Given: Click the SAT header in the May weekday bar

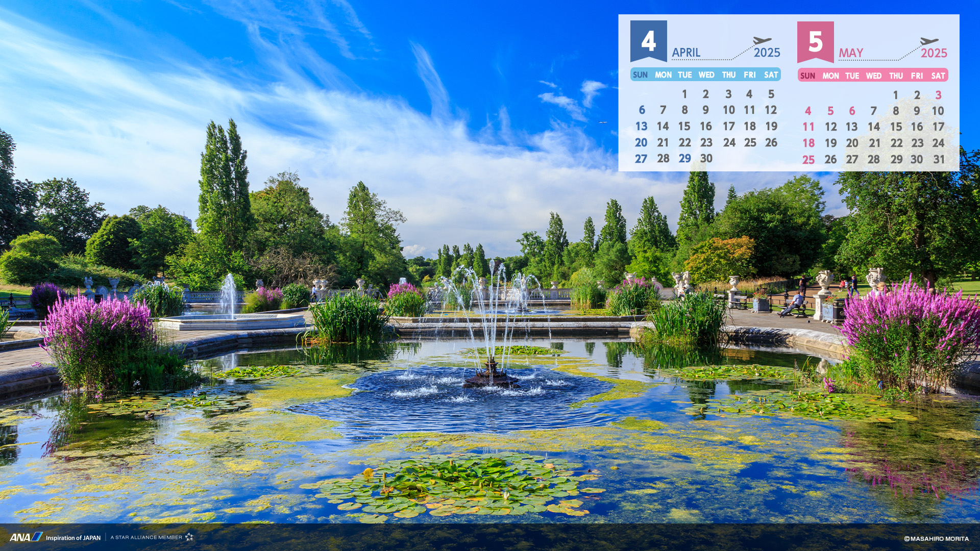Looking at the screenshot, I should 938,76.
